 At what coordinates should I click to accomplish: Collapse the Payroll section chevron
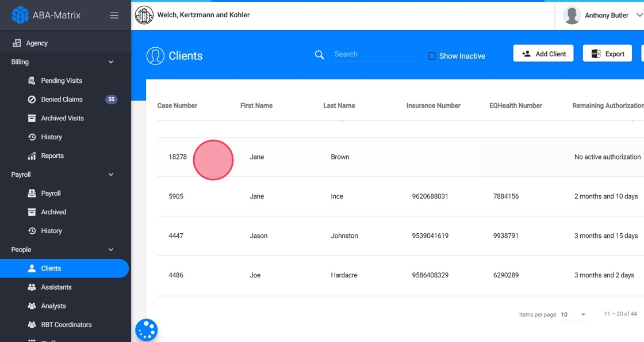click(111, 174)
